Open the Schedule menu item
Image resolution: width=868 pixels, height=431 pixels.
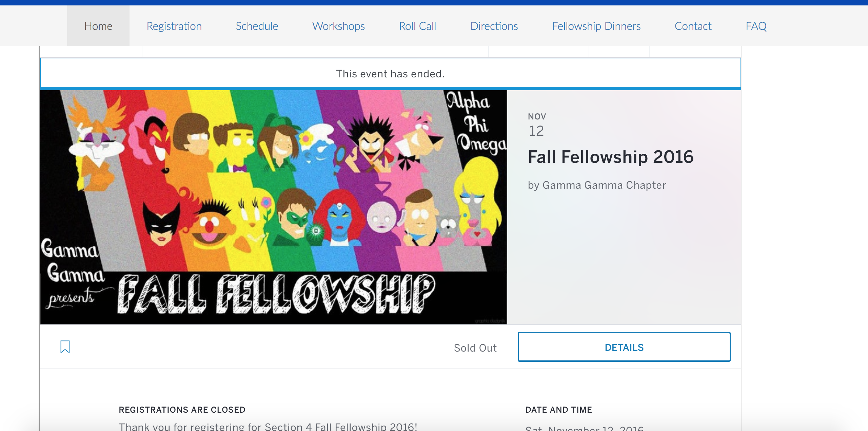pyautogui.click(x=257, y=26)
